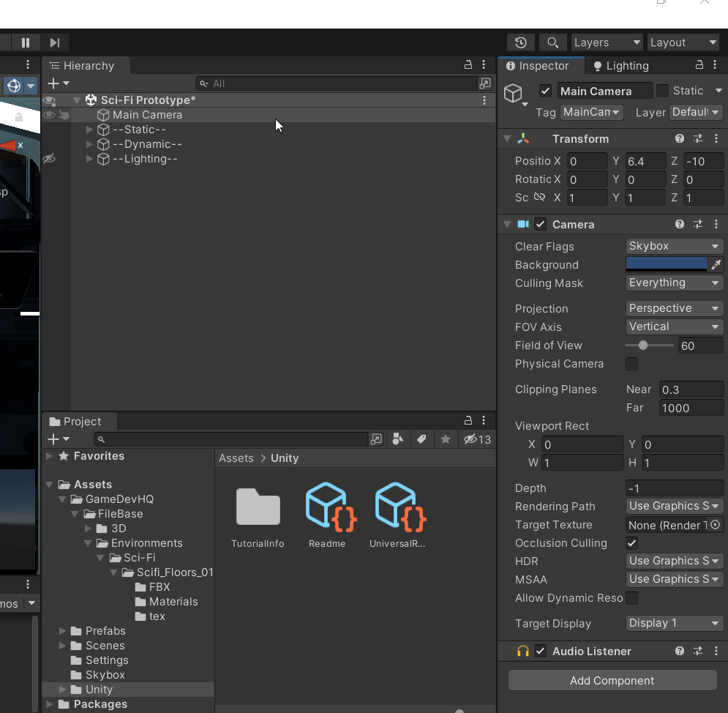Open the Projection Perspective dropdown
Viewport: 728px width, 713px height.
point(674,309)
